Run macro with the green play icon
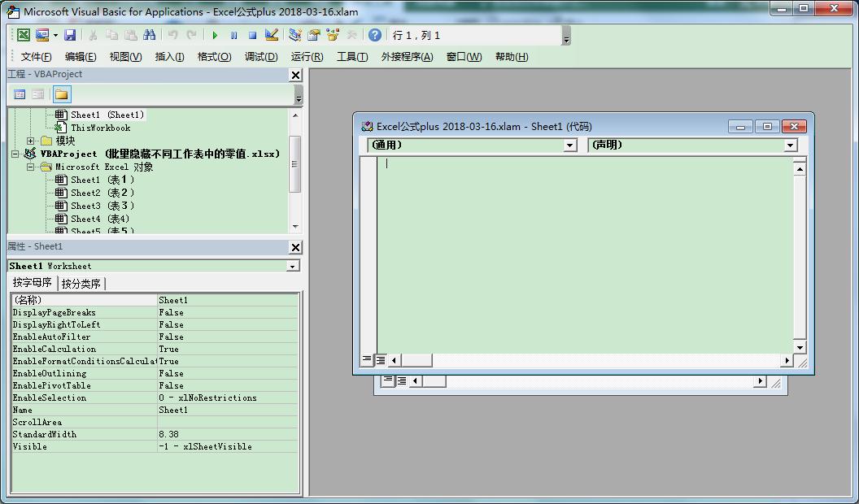Image resolution: width=859 pixels, height=504 pixels. point(215,35)
